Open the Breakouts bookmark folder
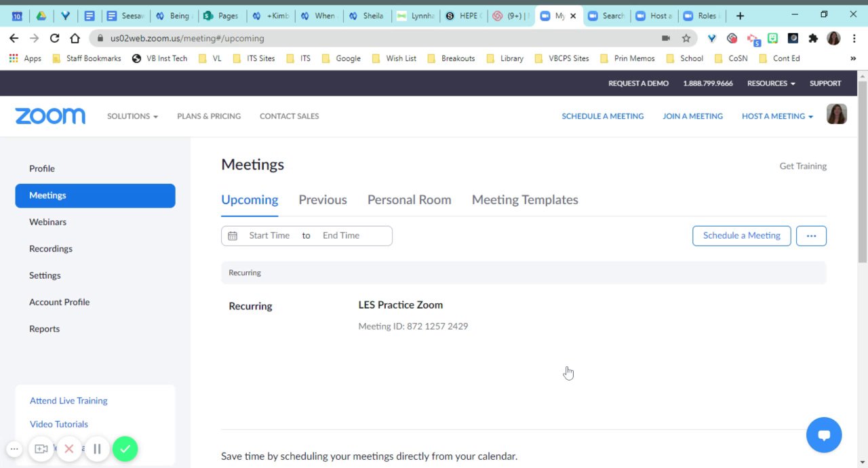Screen dimensions: 868x468 click(x=451, y=58)
